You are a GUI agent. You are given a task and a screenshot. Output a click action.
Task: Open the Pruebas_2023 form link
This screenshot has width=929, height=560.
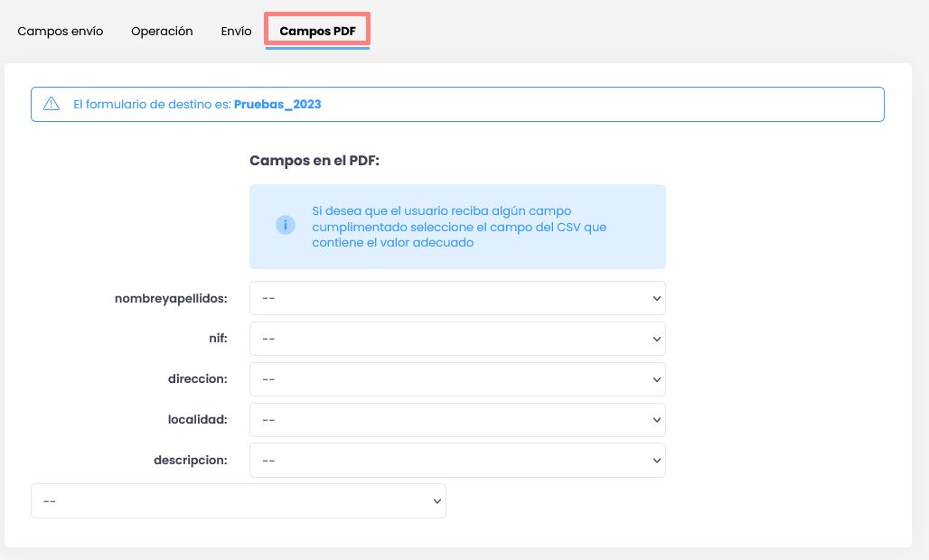[277, 104]
